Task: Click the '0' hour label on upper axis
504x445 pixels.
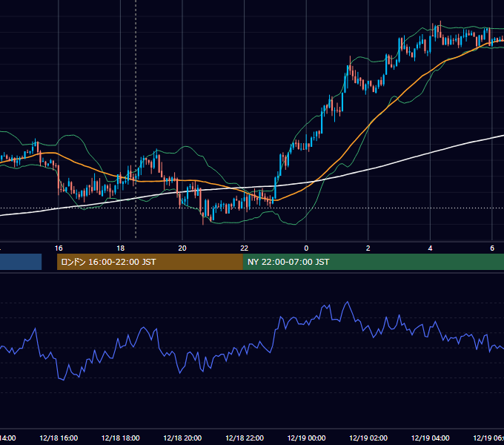Action: (306, 248)
